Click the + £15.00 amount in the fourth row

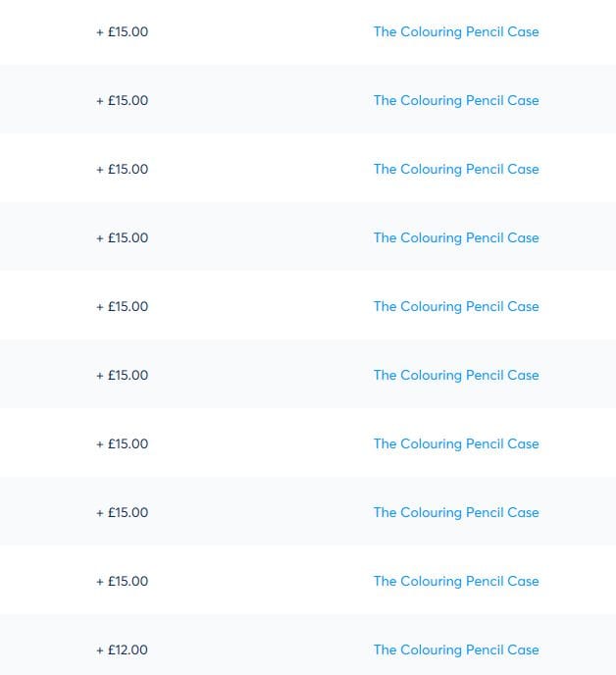pyautogui.click(x=123, y=237)
